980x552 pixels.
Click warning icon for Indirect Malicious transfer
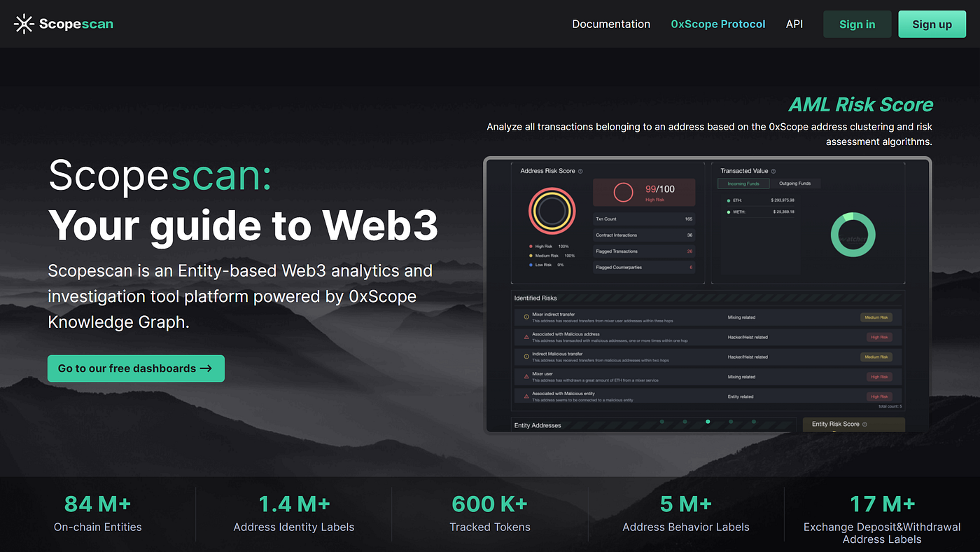click(x=526, y=357)
